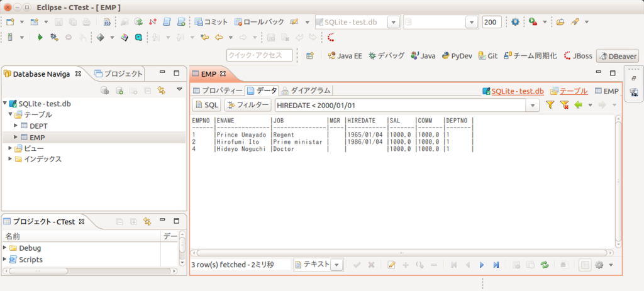Remove filter using funnel with red X
Screen dimensions: 644x291
tap(564, 105)
